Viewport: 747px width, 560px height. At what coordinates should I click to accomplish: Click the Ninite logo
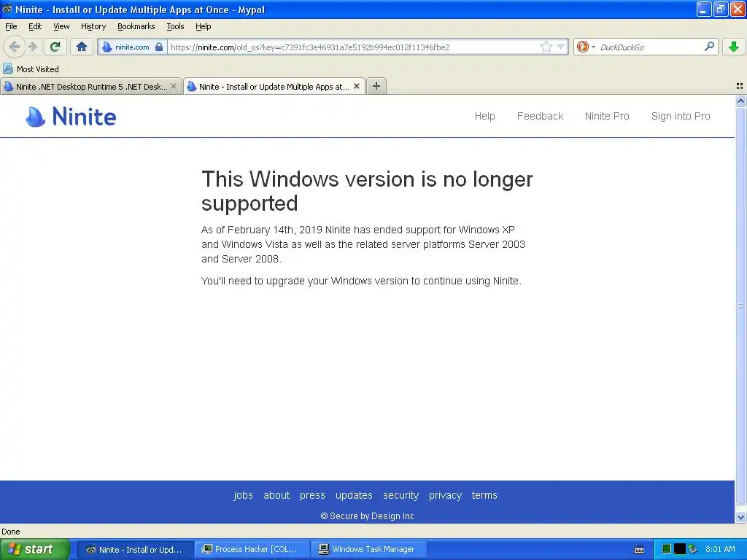71,117
